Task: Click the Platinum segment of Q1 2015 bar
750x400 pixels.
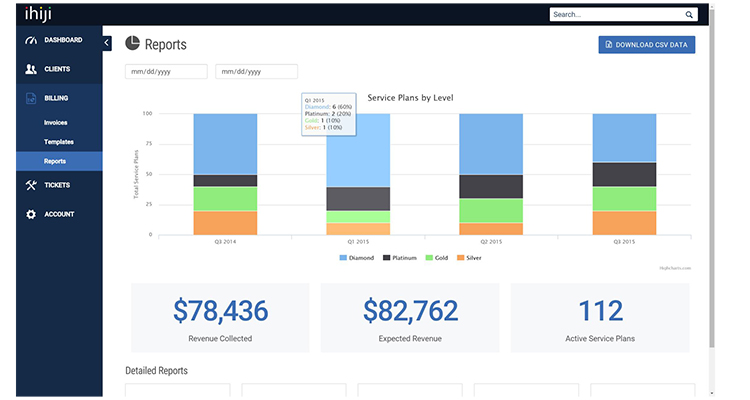Action: click(358, 199)
